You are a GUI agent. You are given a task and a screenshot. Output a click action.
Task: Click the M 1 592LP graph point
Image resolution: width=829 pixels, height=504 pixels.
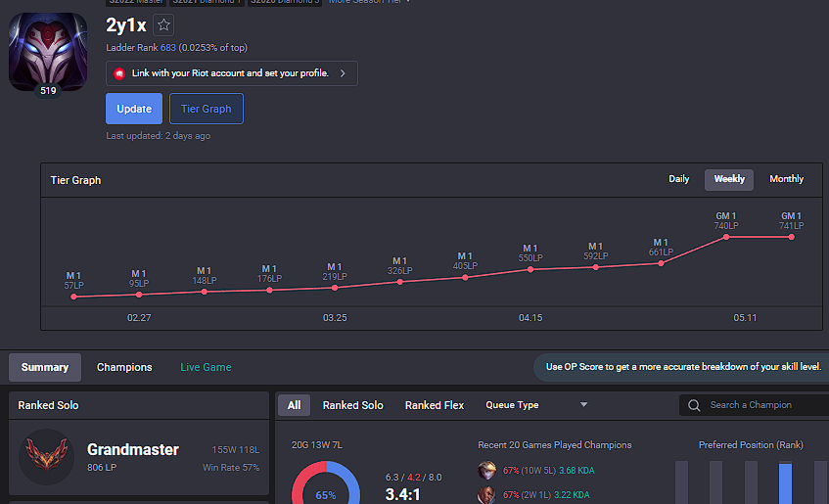[596, 267]
